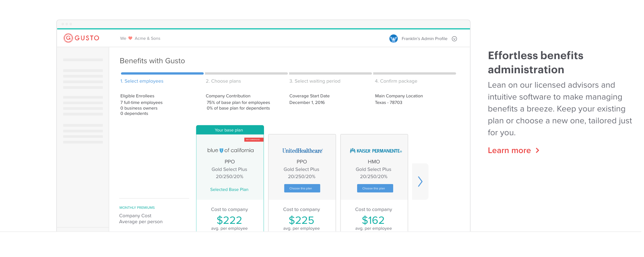Click the Acme & Sons company name
Image resolution: width=644 pixels, height=257 pixels.
click(147, 39)
